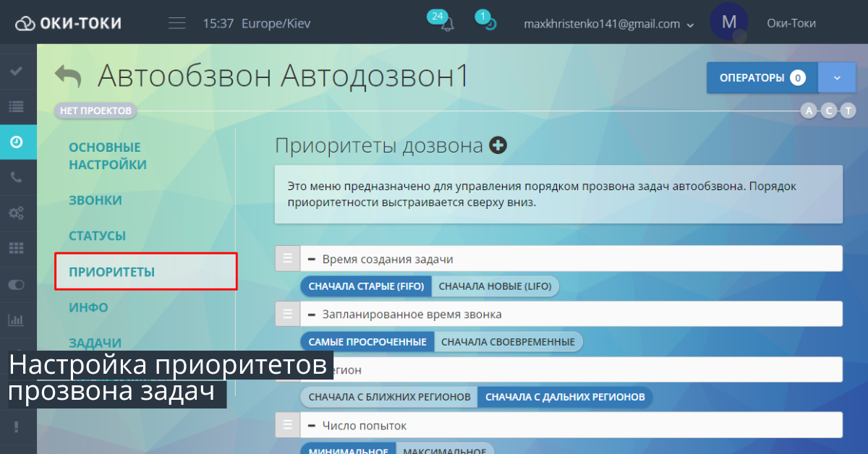
Task: Click the back arrow next to Автообзвон Автодозвон1
Action: tap(68, 72)
